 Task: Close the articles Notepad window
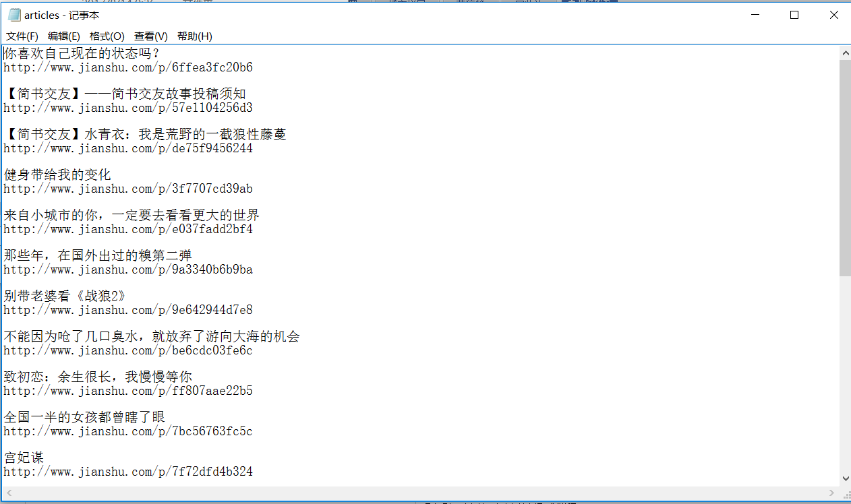833,15
